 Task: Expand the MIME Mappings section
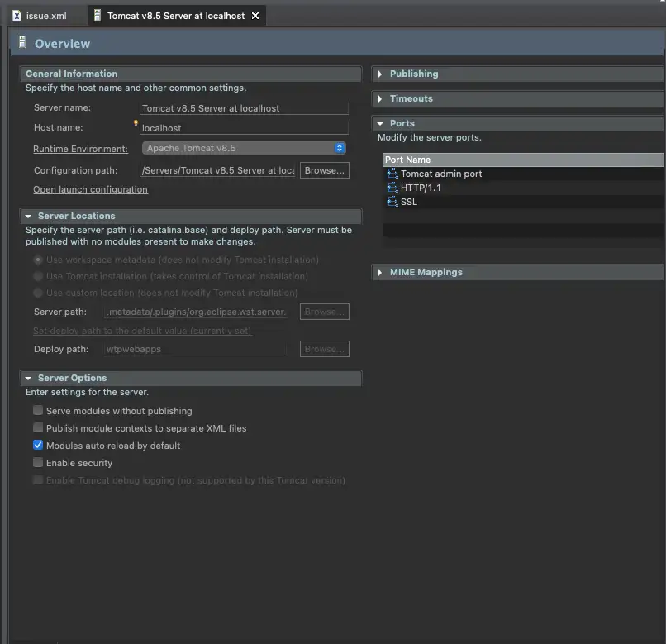380,273
